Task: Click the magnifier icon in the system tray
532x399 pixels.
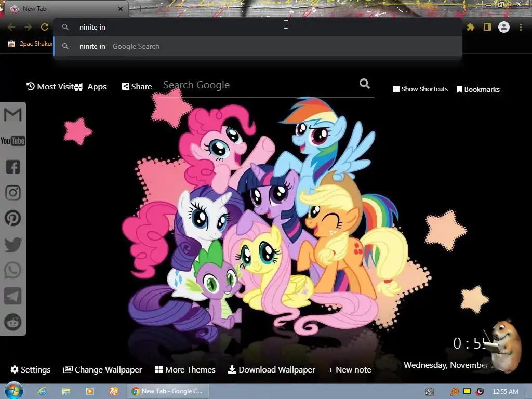Action: [x=454, y=392]
